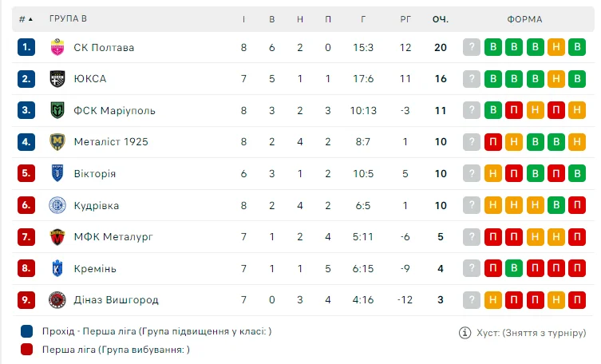This screenshot has width=601, height=364.
Task: Sort by the Г goals column header
Action: coord(363,19)
